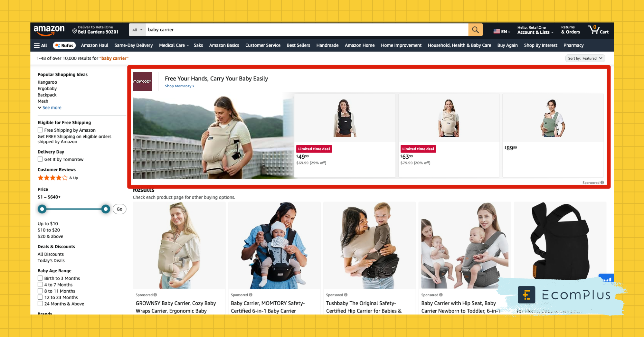
Task: Select Birth to 3 Months checkbox
Action: click(x=40, y=278)
